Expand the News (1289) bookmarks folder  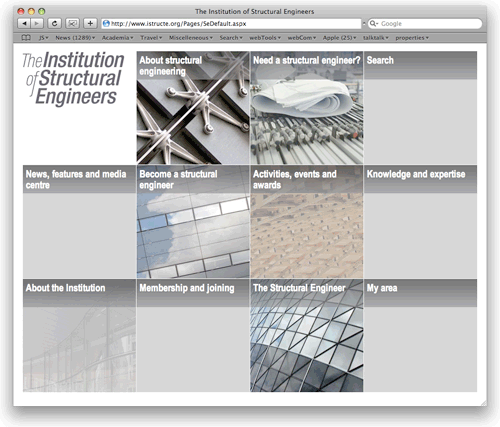point(75,38)
